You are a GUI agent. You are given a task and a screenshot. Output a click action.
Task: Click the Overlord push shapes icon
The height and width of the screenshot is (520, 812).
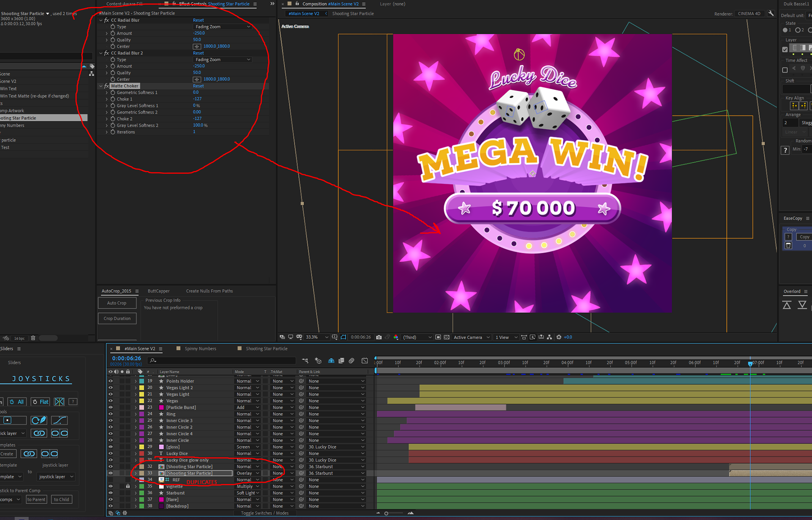click(787, 305)
